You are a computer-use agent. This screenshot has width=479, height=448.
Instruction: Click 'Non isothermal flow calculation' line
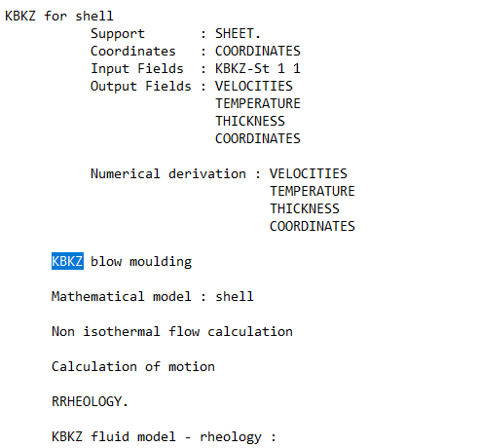(x=172, y=331)
